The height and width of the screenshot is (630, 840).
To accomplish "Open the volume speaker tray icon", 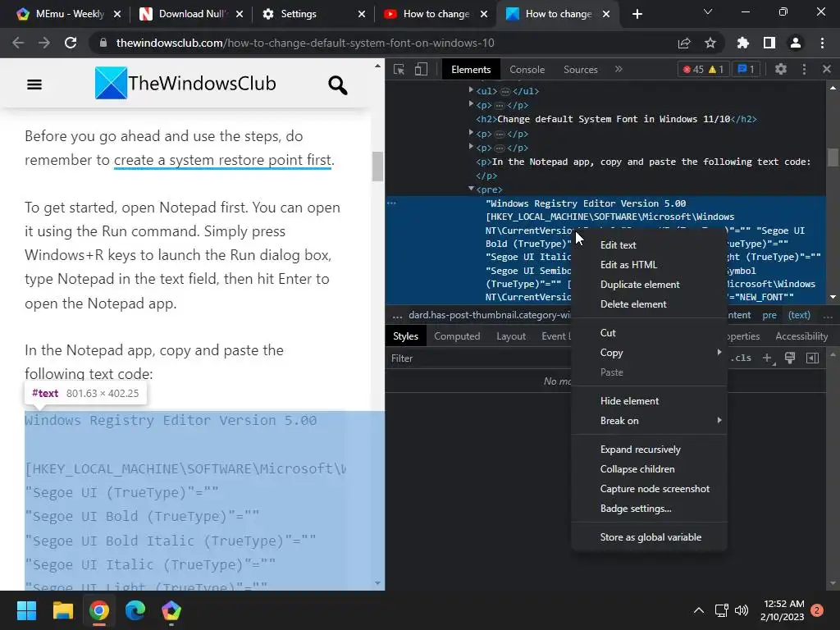I will (x=742, y=610).
